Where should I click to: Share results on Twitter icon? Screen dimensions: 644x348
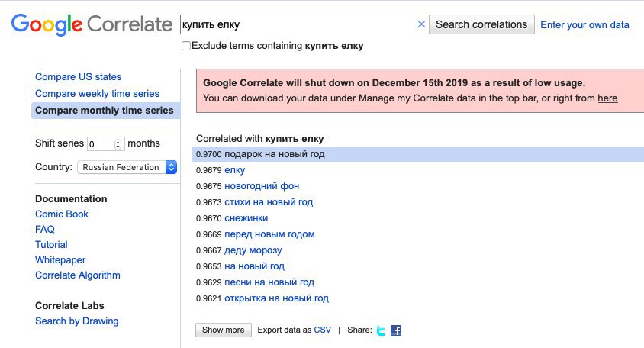(x=381, y=330)
